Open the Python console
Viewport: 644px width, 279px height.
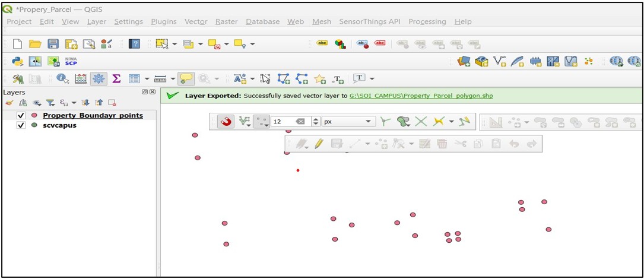click(18, 61)
